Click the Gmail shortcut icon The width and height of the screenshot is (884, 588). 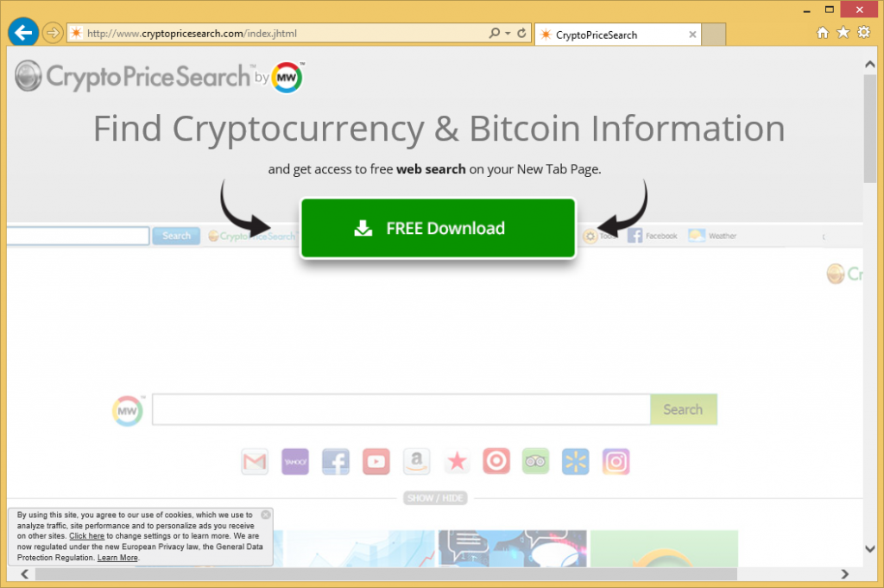255,462
